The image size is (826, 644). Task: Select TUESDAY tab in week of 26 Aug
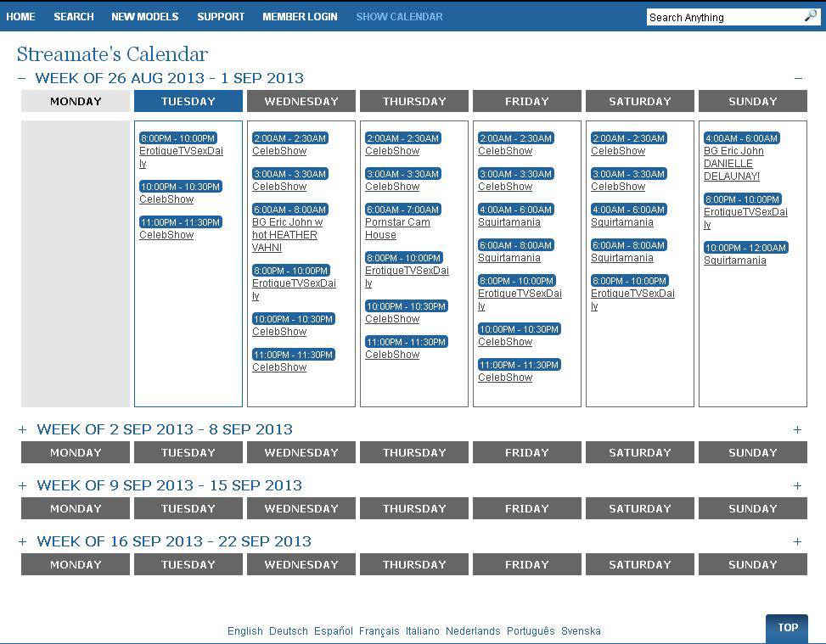188,101
